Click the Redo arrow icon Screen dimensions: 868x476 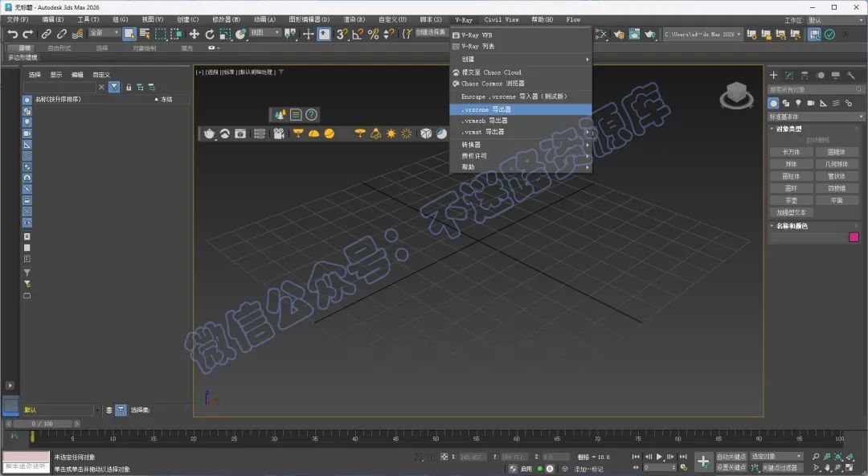(x=27, y=35)
